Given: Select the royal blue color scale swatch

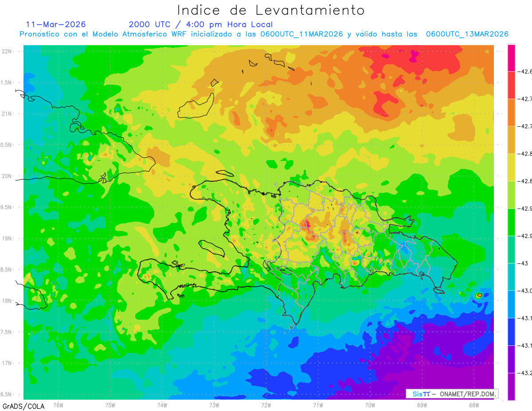Looking at the screenshot, I should [x=511, y=332].
